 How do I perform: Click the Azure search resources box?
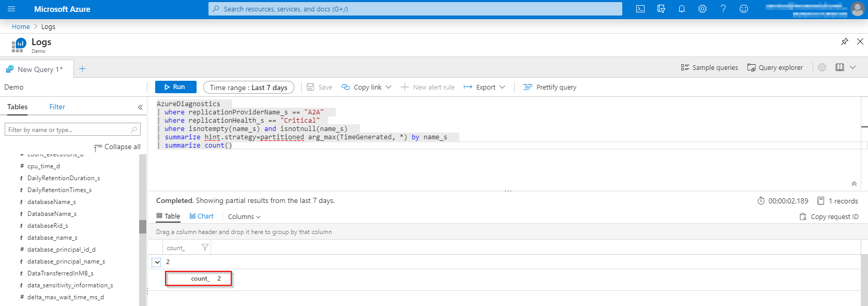click(x=415, y=9)
